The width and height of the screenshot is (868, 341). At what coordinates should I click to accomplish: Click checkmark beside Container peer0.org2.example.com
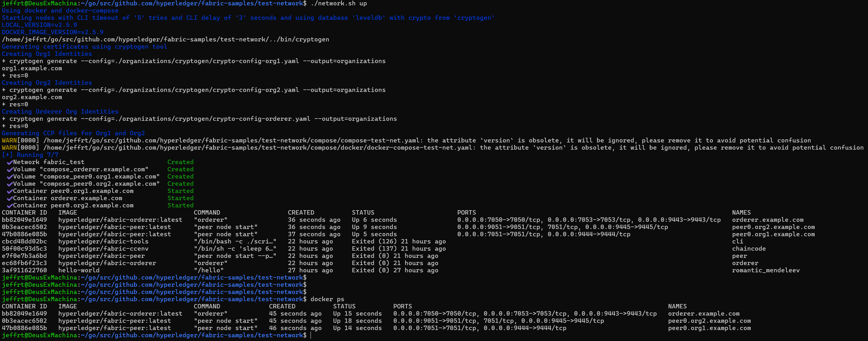click(9, 205)
